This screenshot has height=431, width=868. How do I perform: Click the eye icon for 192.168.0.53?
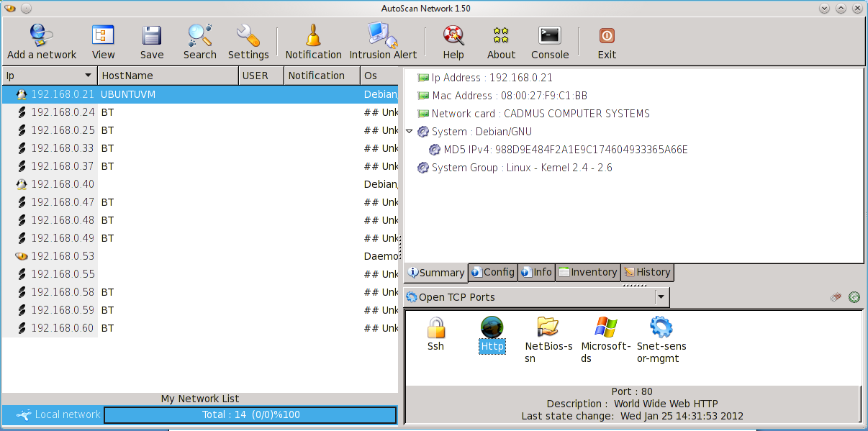pos(22,256)
